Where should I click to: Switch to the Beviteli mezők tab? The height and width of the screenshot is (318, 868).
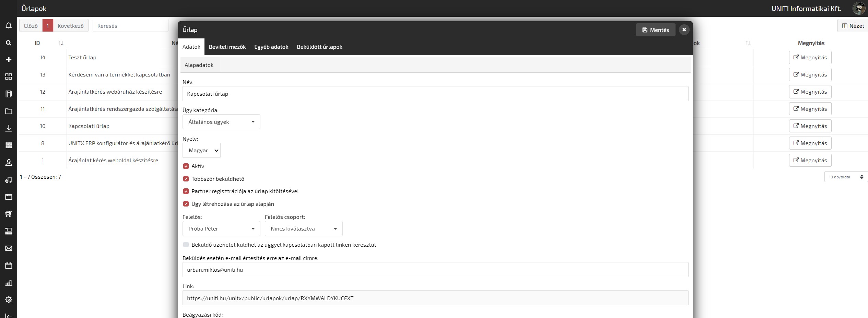click(x=227, y=47)
